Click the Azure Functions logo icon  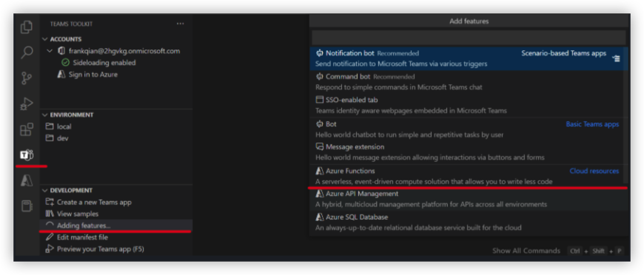[320, 171]
